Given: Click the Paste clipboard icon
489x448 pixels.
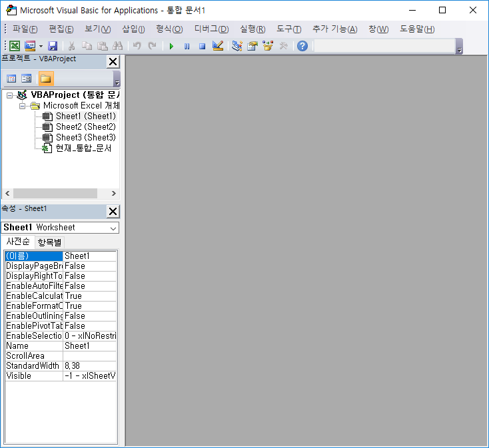Looking at the screenshot, I should [x=103, y=46].
